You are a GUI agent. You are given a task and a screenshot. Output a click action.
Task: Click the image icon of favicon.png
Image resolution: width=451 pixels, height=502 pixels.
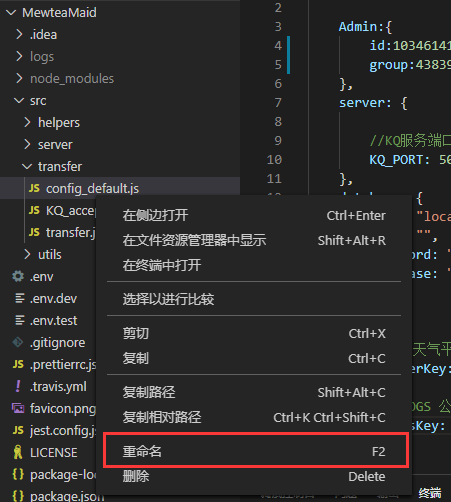click(x=18, y=408)
